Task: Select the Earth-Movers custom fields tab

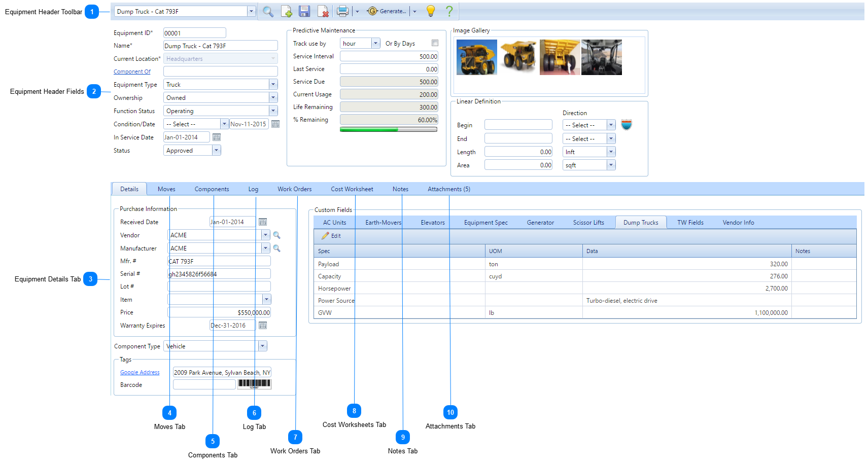Action: tap(384, 223)
